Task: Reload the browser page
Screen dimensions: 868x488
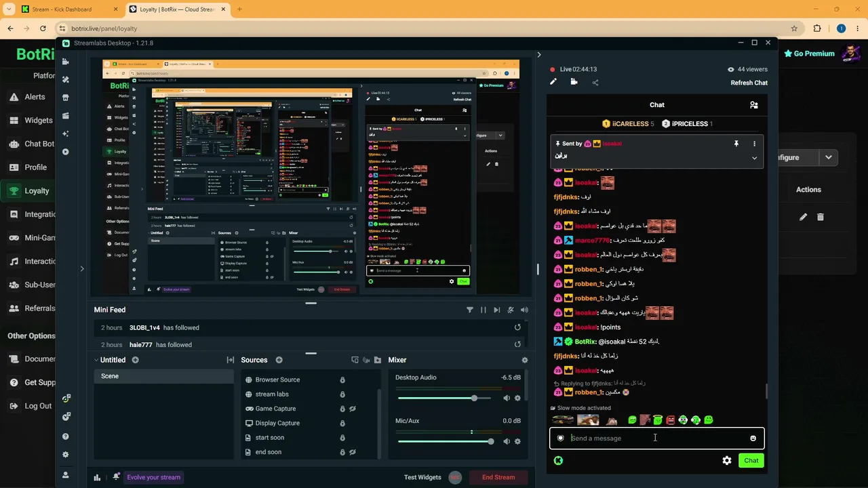Action: coord(43,28)
